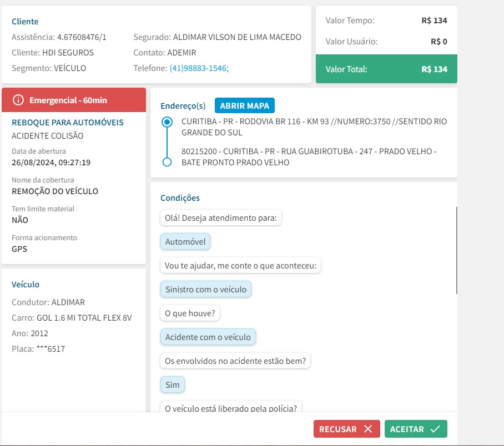Click the Veículo section heading
Image resolution: width=504 pixels, height=446 pixels.
click(x=26, y=285)
